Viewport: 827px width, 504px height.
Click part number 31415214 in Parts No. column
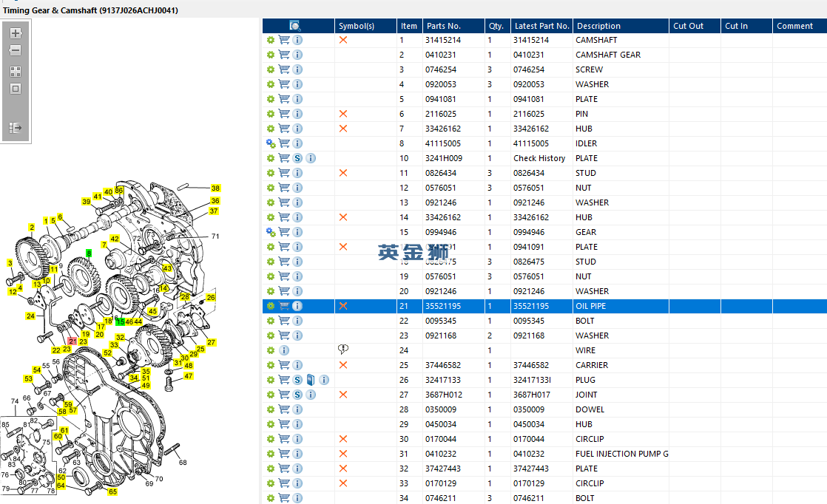point(442,40)
